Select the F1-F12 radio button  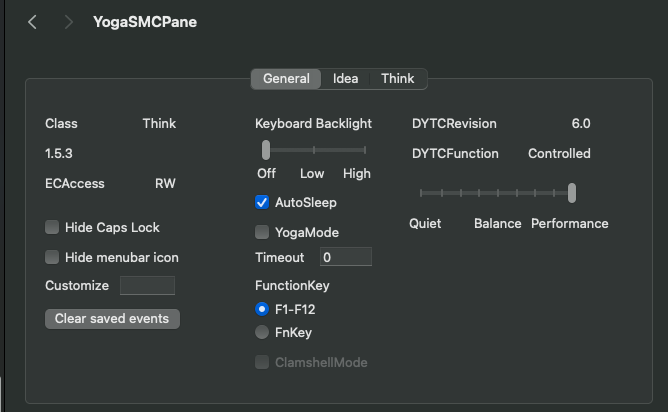pos(262,309)
